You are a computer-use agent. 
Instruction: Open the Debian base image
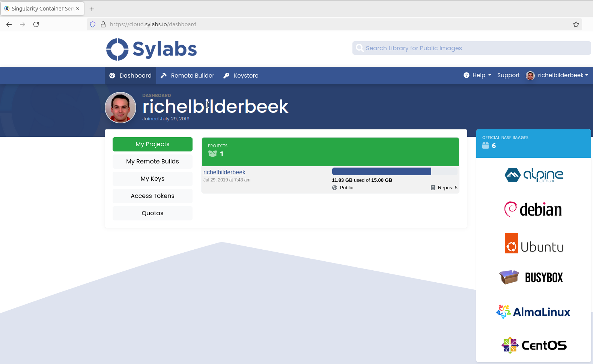coord(533,209)
